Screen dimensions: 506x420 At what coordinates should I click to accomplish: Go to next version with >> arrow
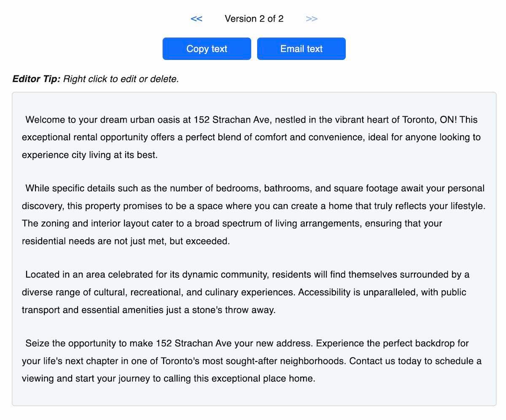pos(312,19)
